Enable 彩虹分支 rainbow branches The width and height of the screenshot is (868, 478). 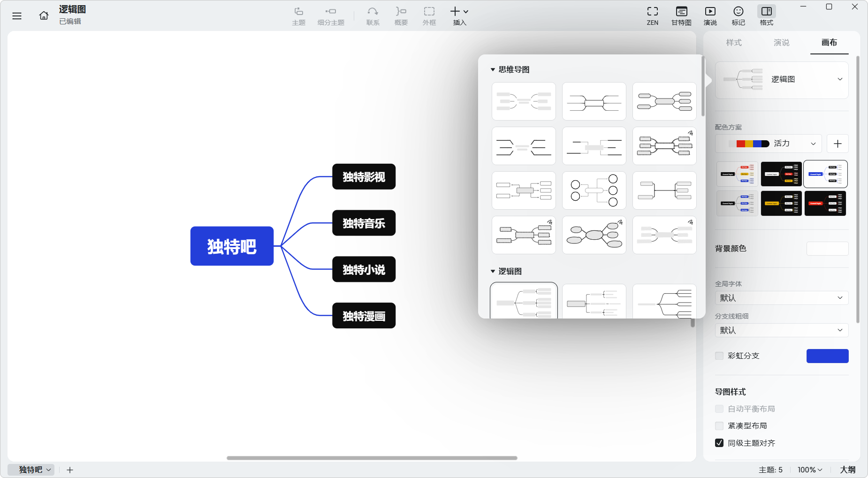[x=719, y=356]
